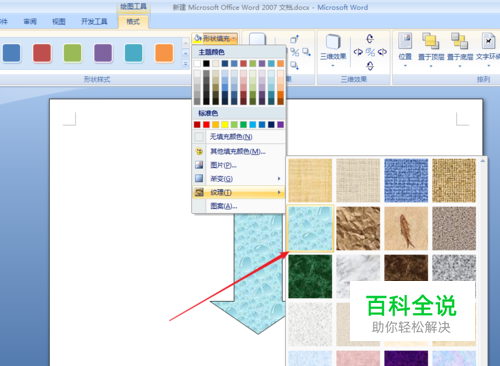Select the 格式 drawing tools tab

133,22
